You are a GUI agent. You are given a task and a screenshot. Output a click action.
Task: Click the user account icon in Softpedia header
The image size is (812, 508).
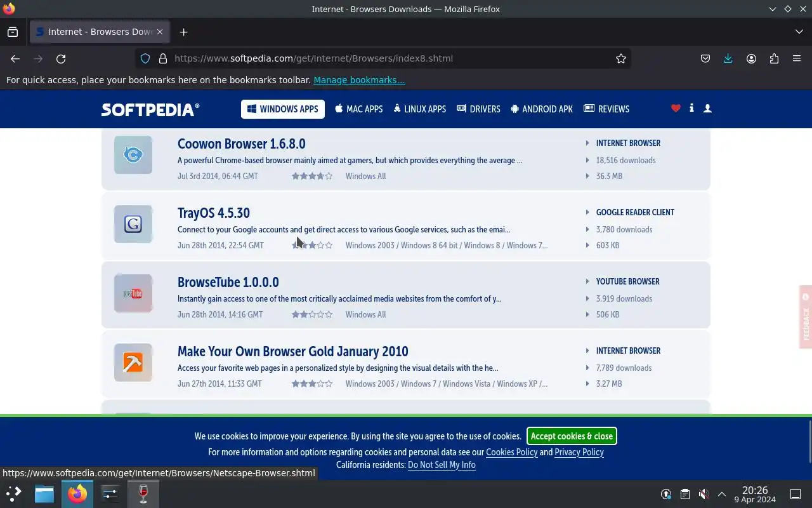[707, 109]
